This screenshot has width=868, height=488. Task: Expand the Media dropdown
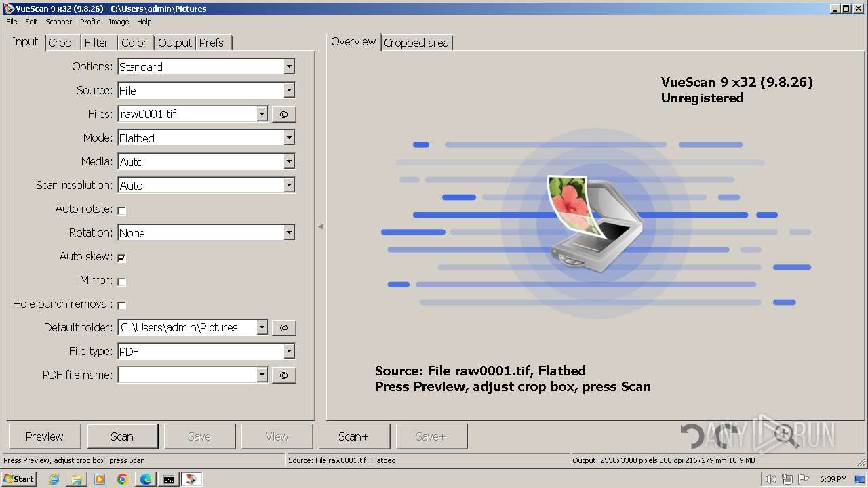point(290,161)
